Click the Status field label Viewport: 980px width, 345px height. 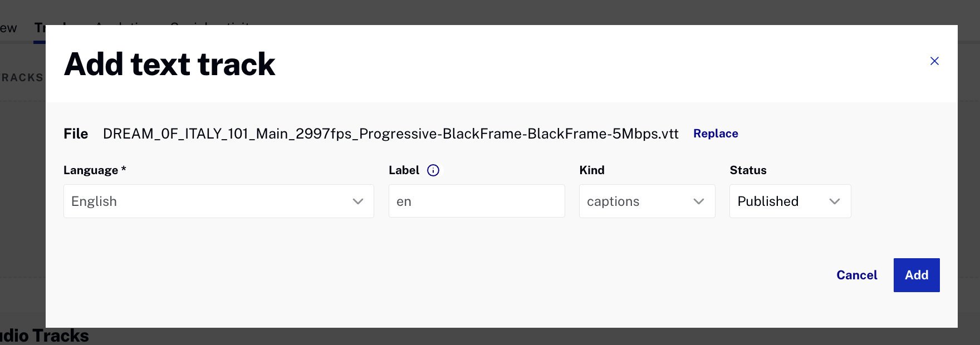(x=748, y=170)
